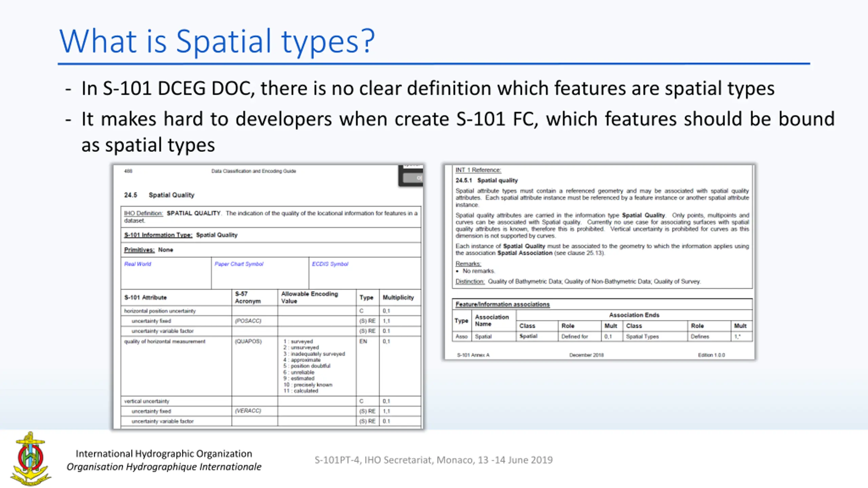Click 'Organisation Hydrographique Internationale' italic text
Screen dimensions: 868x488
pyautogui.click(x=164, y=467)
